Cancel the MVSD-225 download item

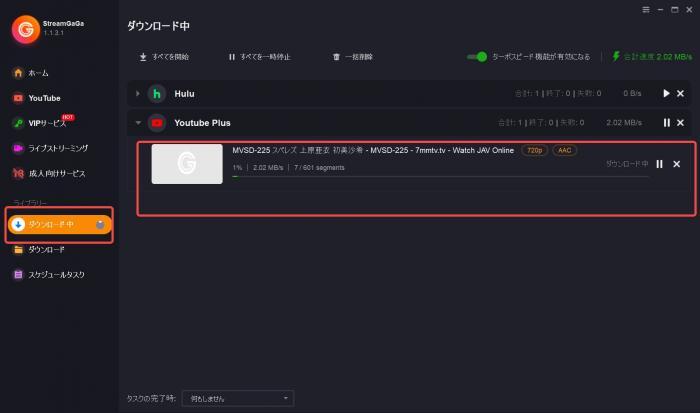point(676,164)
